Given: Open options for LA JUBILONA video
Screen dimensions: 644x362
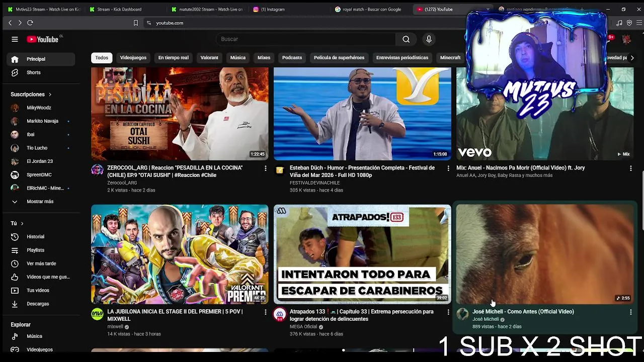Looking at the screenshot, I should coord(266,312).
